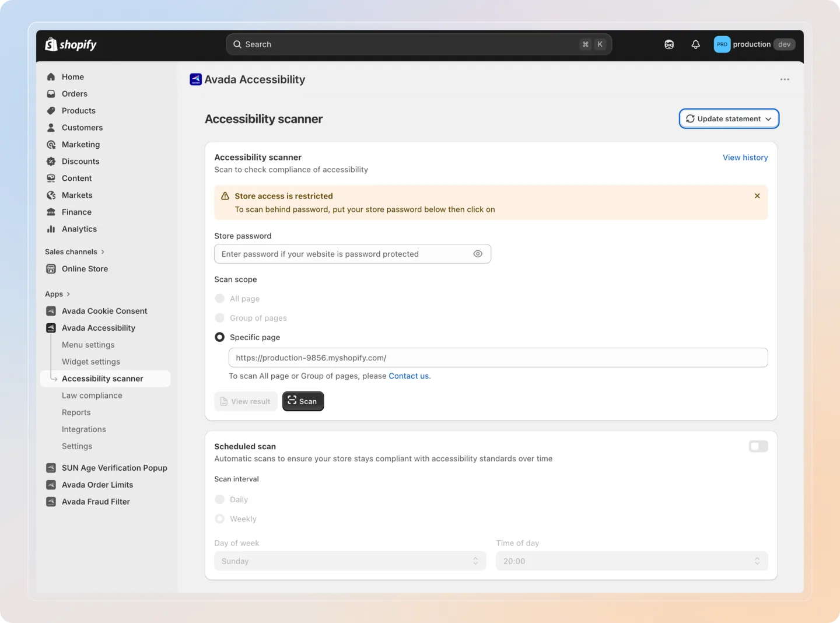This screenshot has height=623, width=840.
Task: Toggle store password visibility eye
Action: tap(478, 254)
